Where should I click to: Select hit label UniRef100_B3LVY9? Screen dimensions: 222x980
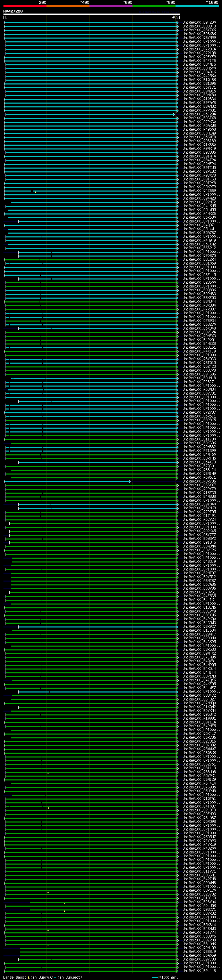click(x=199, y=612)
